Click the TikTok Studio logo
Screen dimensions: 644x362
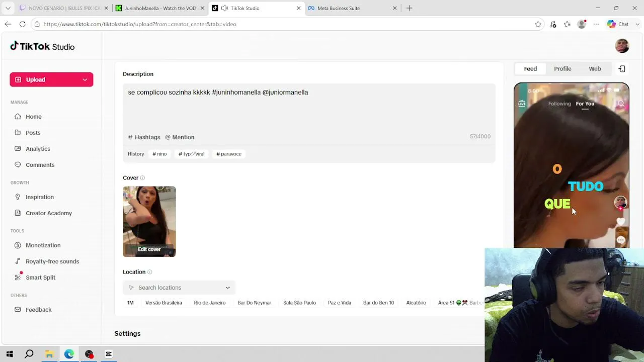pos(42,46)
